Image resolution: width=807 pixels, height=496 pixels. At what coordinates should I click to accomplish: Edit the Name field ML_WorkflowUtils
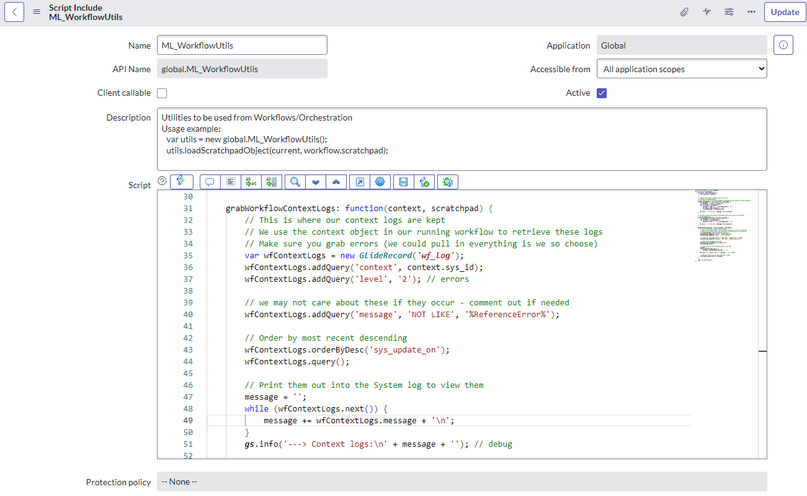[x=242, y=45]
